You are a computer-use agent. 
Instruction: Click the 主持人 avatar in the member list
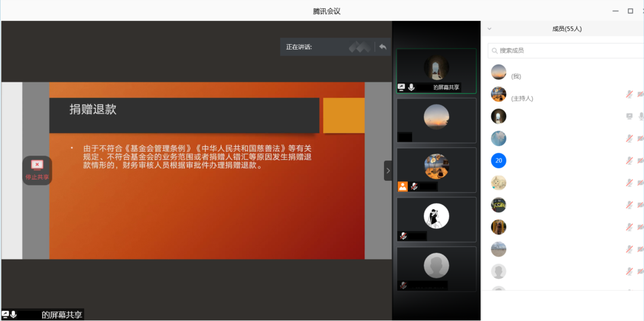(499, 94)
